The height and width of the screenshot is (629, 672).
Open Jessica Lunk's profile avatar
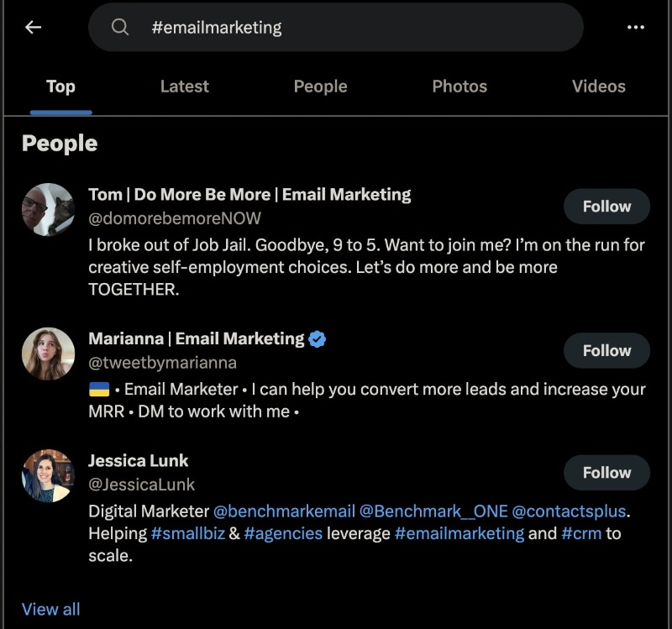pos(49,475)
